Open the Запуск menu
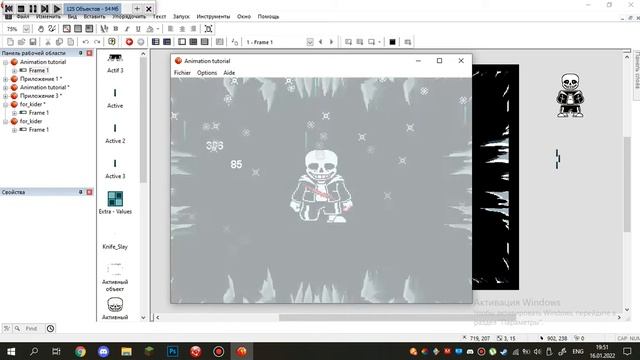The image size is (640, 360). [181, 17]
